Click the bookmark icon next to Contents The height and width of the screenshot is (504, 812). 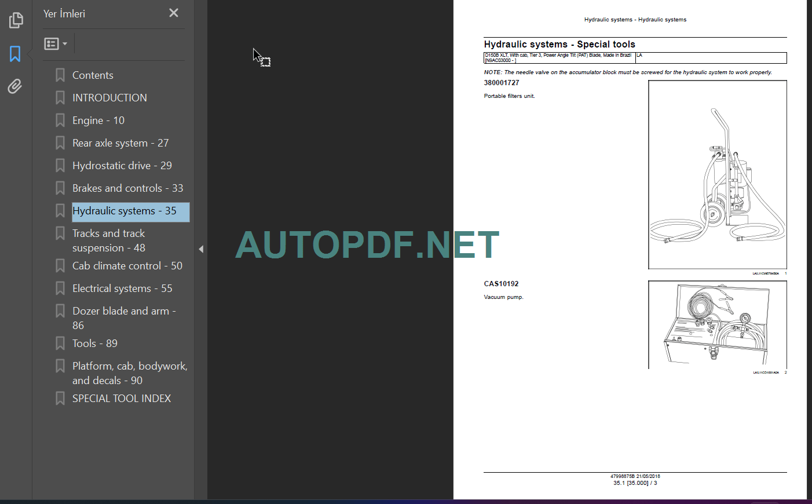click(60, 75)
